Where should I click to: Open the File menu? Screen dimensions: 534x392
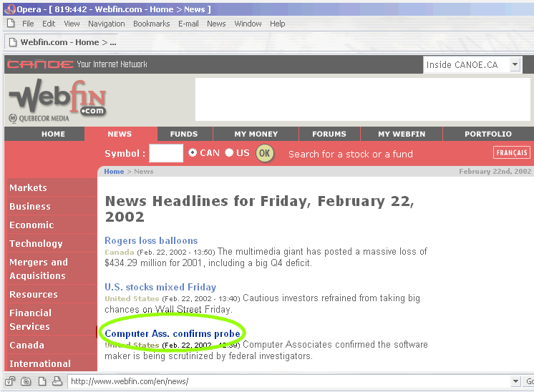pos(28,24)
